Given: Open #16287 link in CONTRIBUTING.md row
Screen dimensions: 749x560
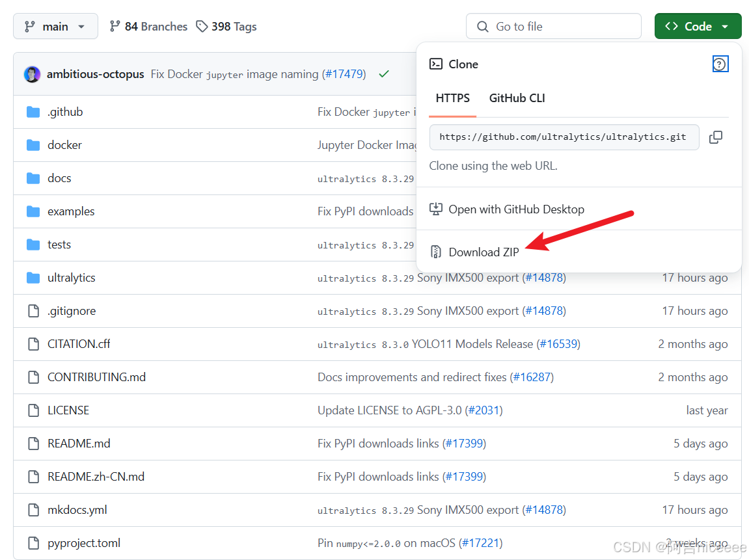Looking at the screenshot, I should pyautogui.click(x=532, y=377).
